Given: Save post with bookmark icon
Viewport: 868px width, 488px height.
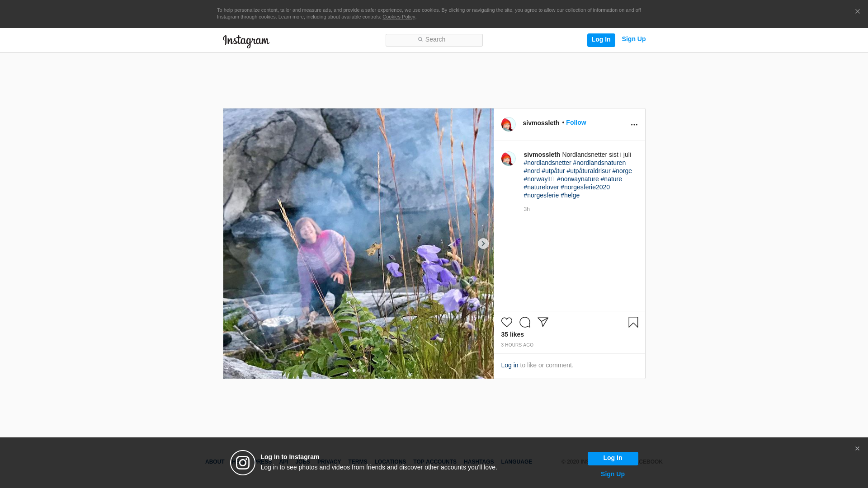Looking at the screenshot, I should click(633, 322).
